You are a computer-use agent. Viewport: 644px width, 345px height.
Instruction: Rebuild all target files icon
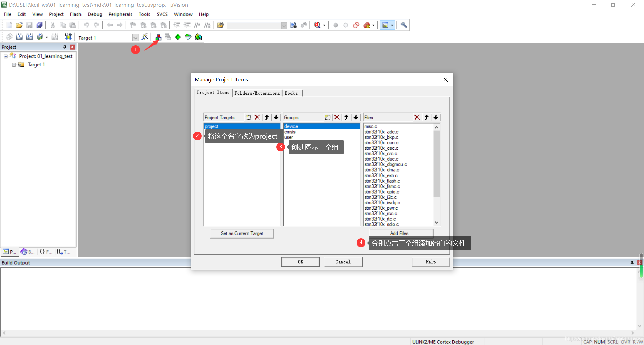[x=30, y=37]
